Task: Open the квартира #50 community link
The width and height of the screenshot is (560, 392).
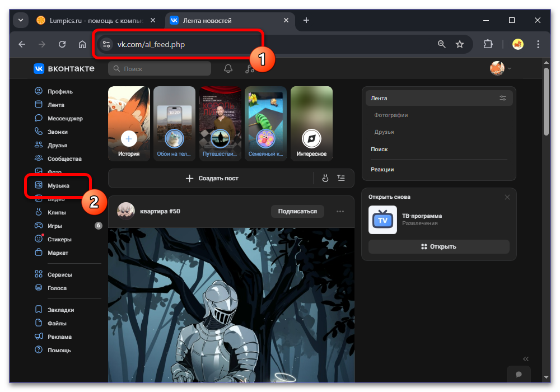Action: 160,211
